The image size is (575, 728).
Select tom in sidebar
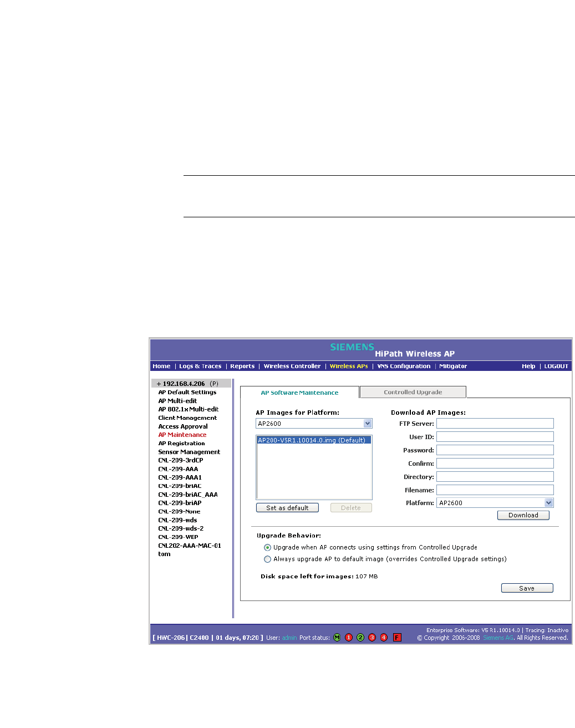164,554
